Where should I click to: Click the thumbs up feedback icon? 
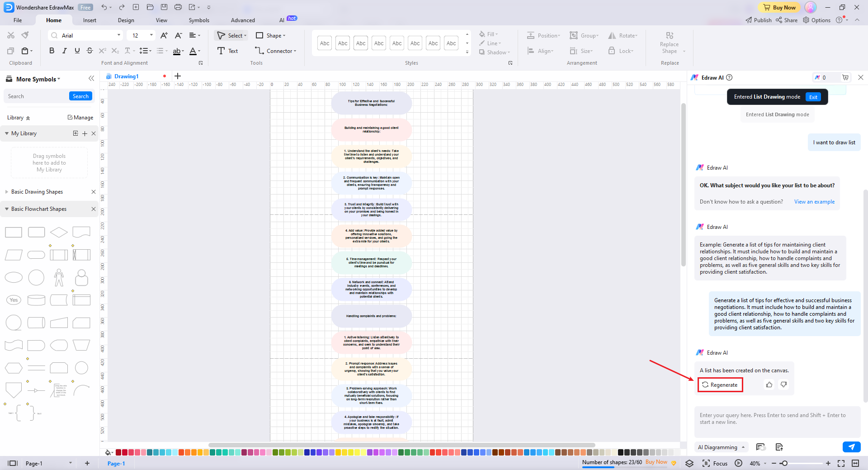coord(769,385)
